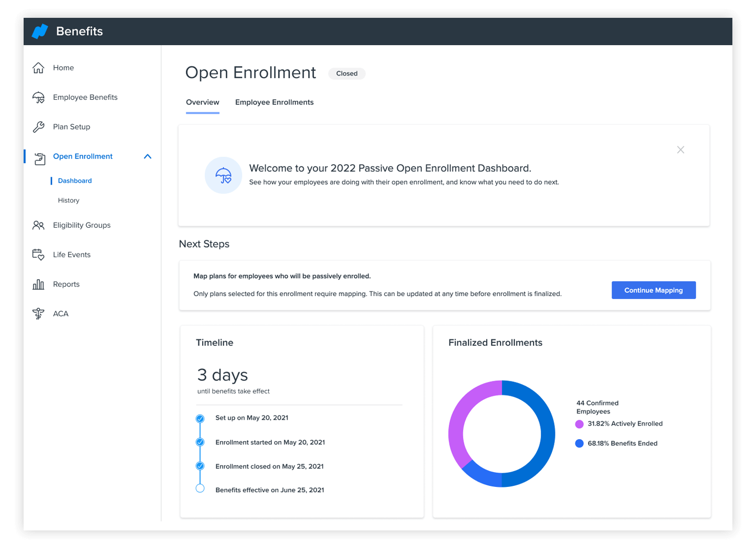Click the Closed status badge
The width and height of the screenshot is (756, 553).
(346, 73)
